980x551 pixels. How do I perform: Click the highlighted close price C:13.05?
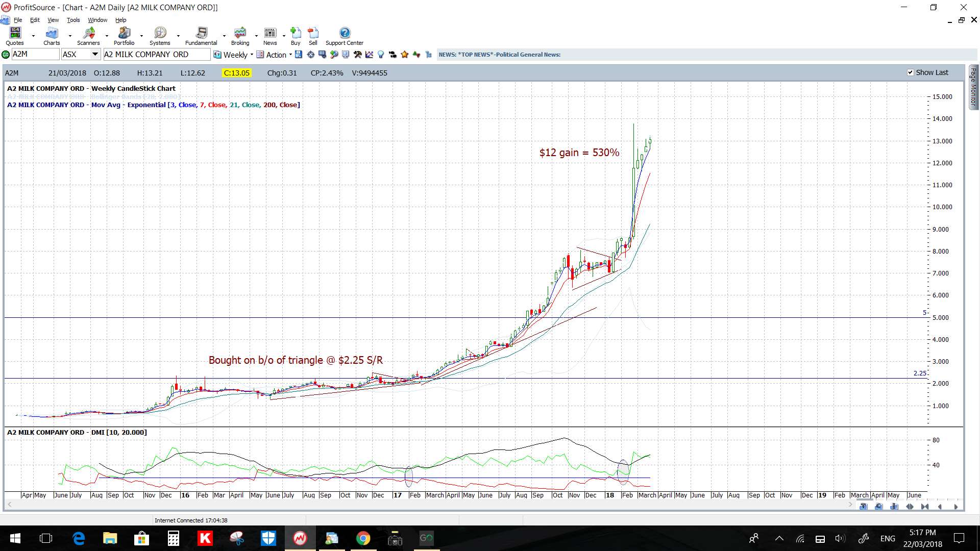click(x=237, y=73)
